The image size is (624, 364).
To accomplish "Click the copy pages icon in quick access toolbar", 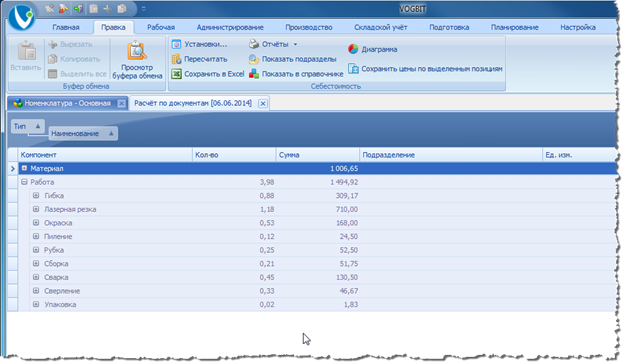I will pyautogui.click(x=122, y=8).
